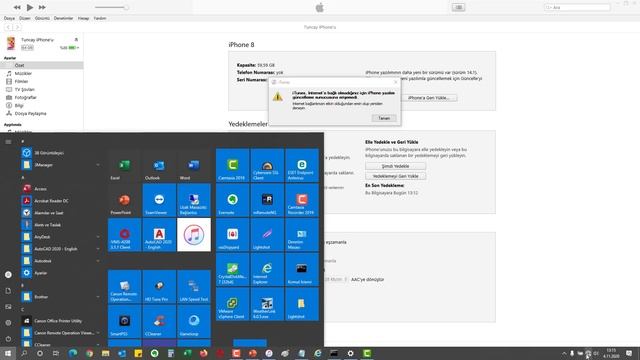This screenshot has width=640, height=360.
Task: Open Start menu Pictures sidebar icon
Action: coord(8,307)
